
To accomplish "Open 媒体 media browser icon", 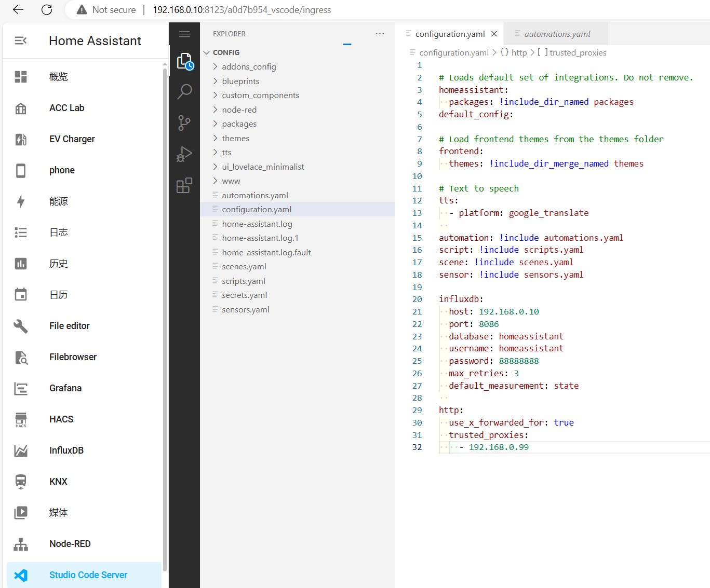I will point(21,513).
